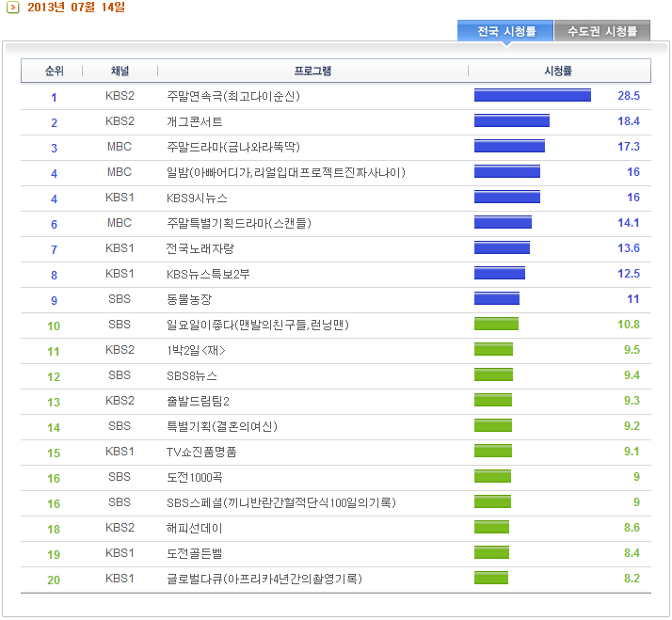Select program 해피선데이
672x620 pixels.
coord(195,528)
